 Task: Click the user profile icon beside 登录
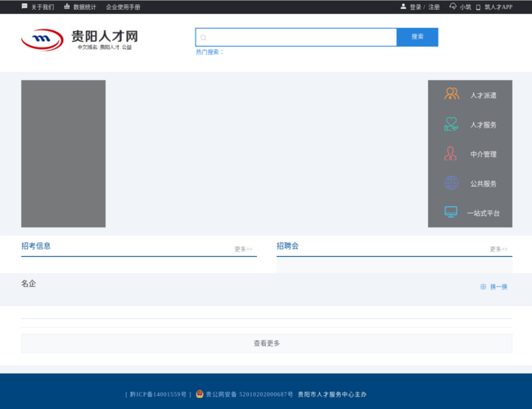(x=403, y=6)
